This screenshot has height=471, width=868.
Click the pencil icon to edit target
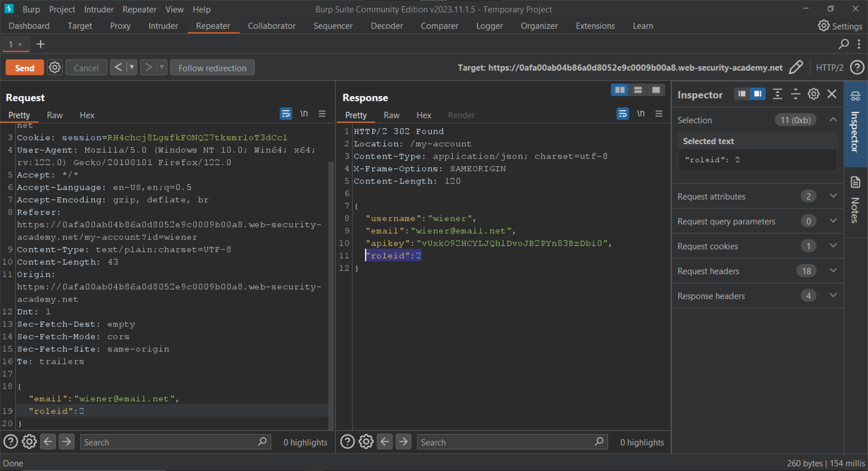click(x=796, y=67)
